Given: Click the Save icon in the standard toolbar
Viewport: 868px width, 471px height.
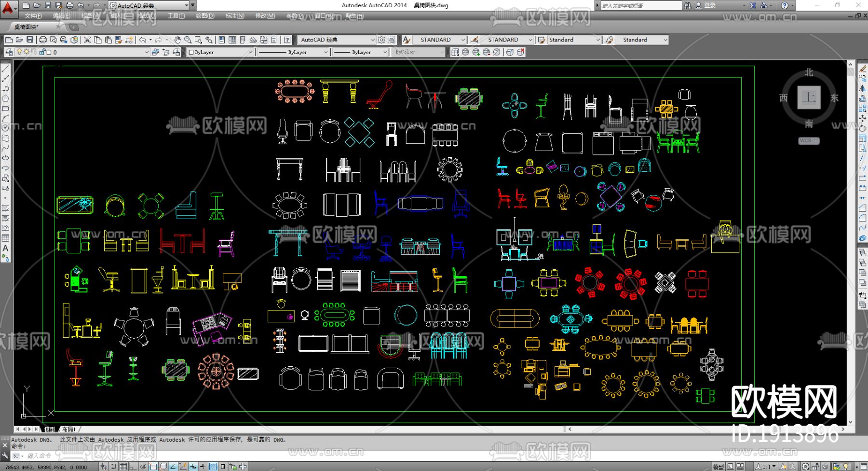Looking at the screenshot, I should pyautogui.click(x=30, y=40).
